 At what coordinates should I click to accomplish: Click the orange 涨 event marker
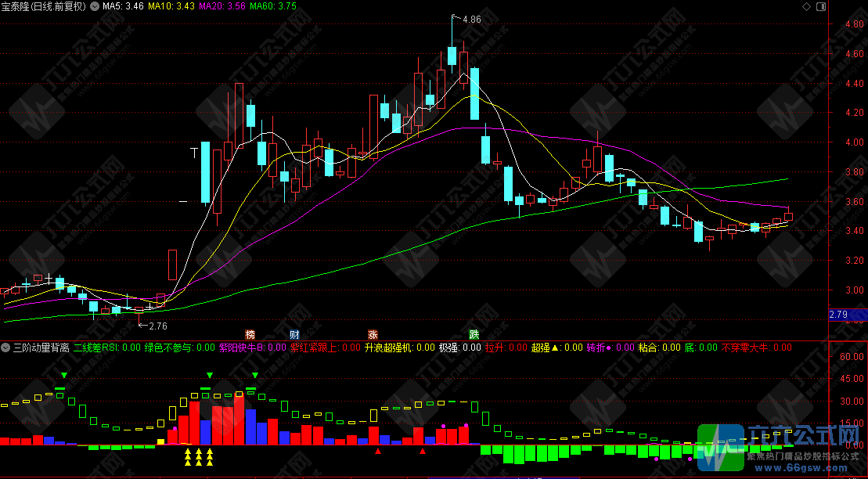[x=373, y=334]
